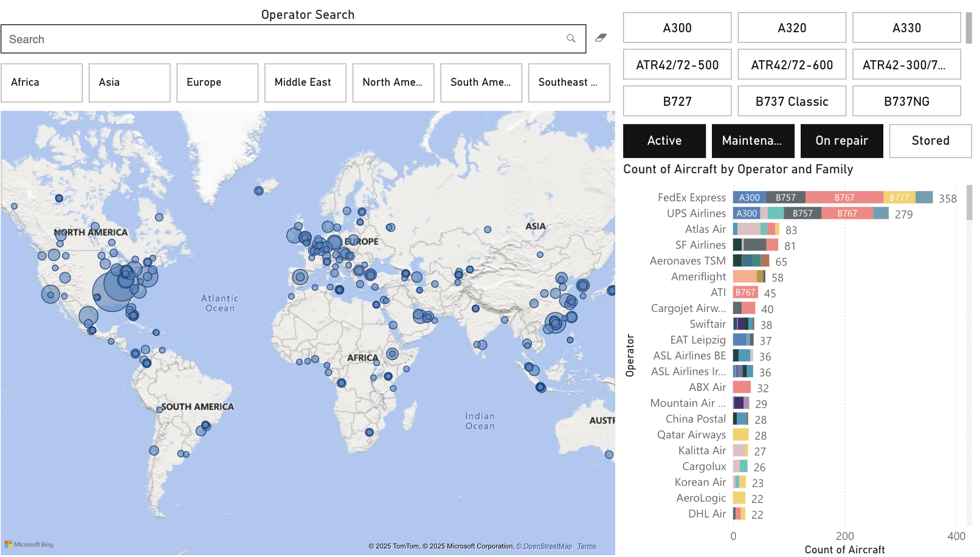Viewport: 980px width, 557px height.
Task: Click the search magnifier icon
Action: pyautogui.click(x=571, y=38)
